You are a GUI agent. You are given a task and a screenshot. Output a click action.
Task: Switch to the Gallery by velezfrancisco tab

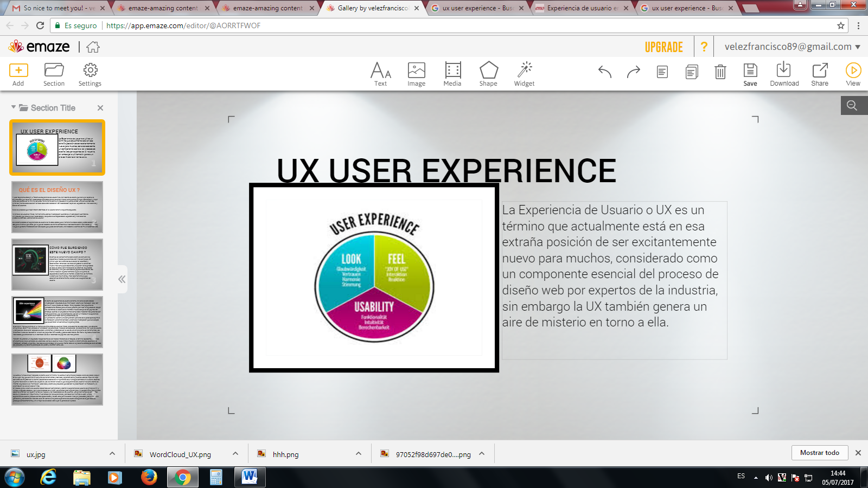pos(373,8)
